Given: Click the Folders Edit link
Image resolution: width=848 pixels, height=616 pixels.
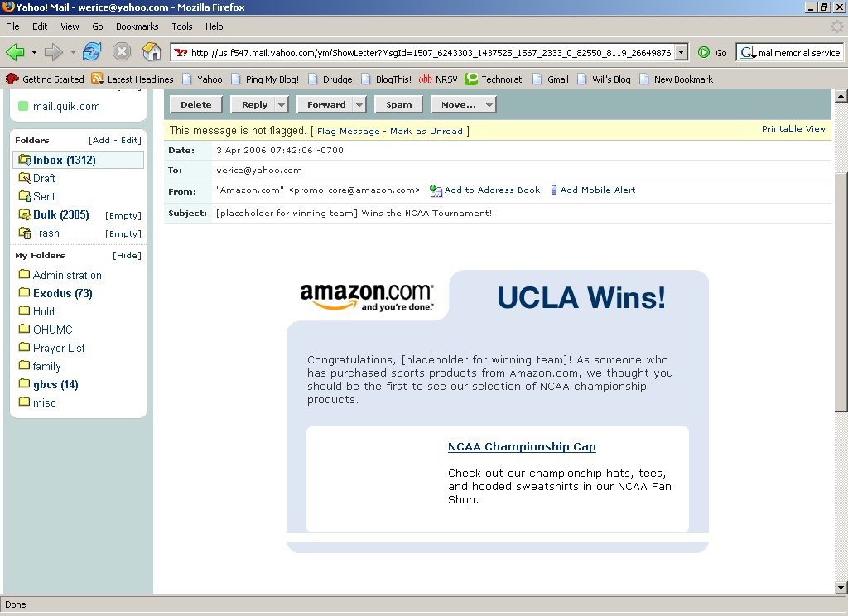Looking at the screenshot, I should 130,140.
